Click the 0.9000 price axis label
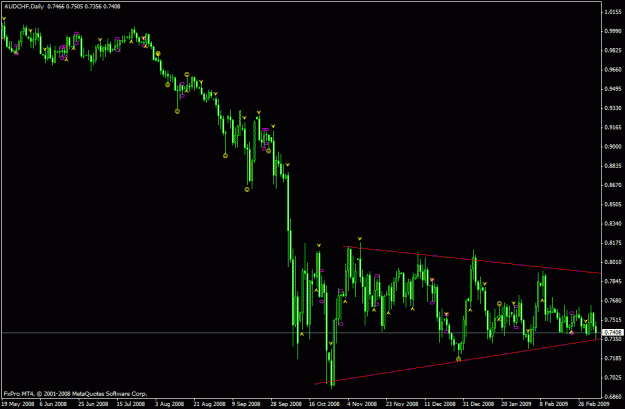Viewport: 625px width, 409px height. (613, 147)
